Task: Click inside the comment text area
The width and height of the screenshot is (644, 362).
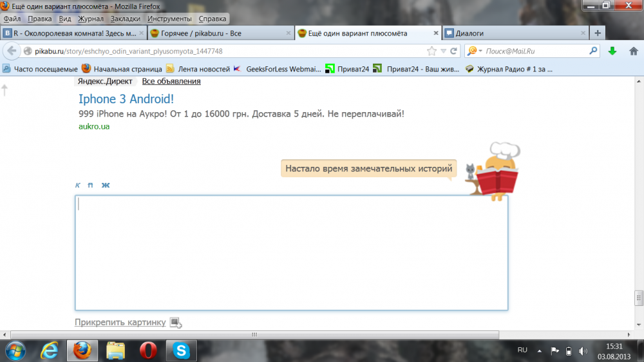Action: pos(291,252)
